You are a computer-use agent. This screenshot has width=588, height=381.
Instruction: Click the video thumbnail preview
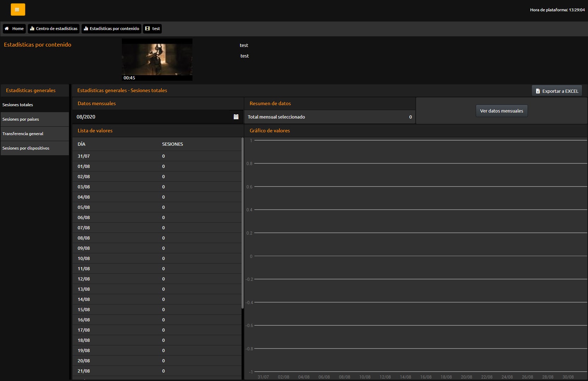[157, 60]
